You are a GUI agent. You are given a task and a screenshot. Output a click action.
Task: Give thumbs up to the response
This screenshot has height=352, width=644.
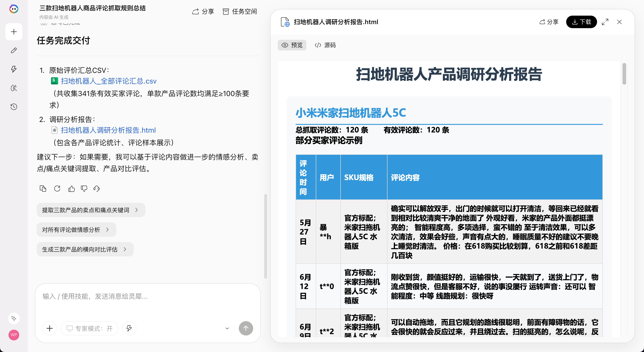[x=72, y=189]
